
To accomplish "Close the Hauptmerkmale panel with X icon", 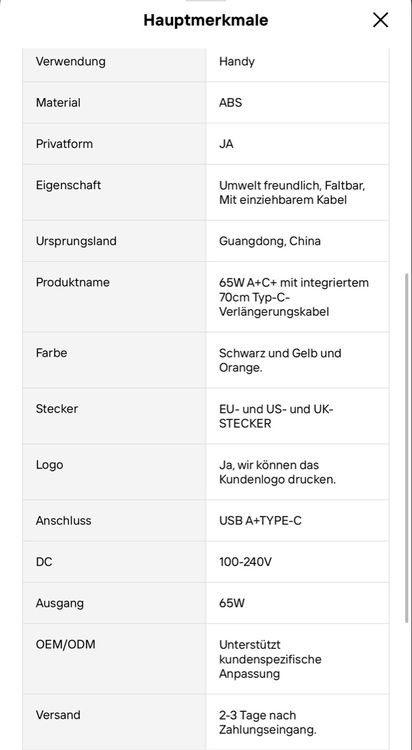I will [380, 20].
